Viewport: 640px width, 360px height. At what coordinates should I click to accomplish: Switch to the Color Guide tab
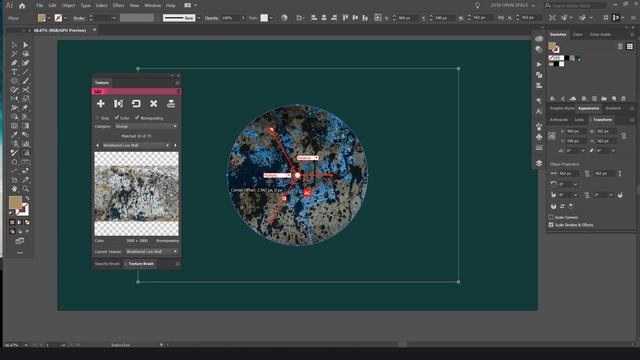[600, 35]
